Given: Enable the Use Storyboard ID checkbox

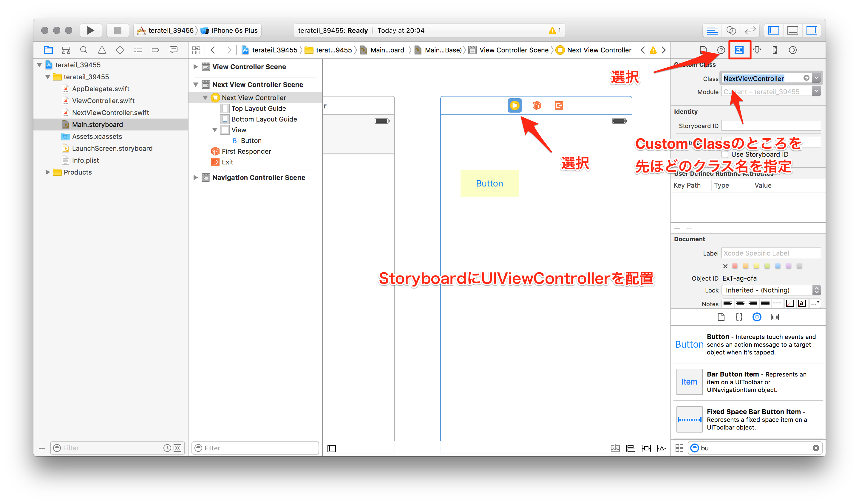Looking at the screenshot, I should 725,154.
